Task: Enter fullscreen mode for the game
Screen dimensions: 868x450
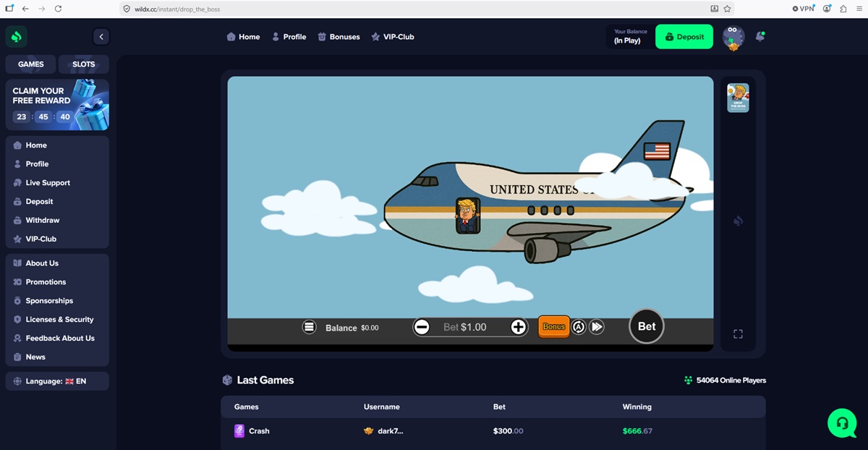Action: 738,334
